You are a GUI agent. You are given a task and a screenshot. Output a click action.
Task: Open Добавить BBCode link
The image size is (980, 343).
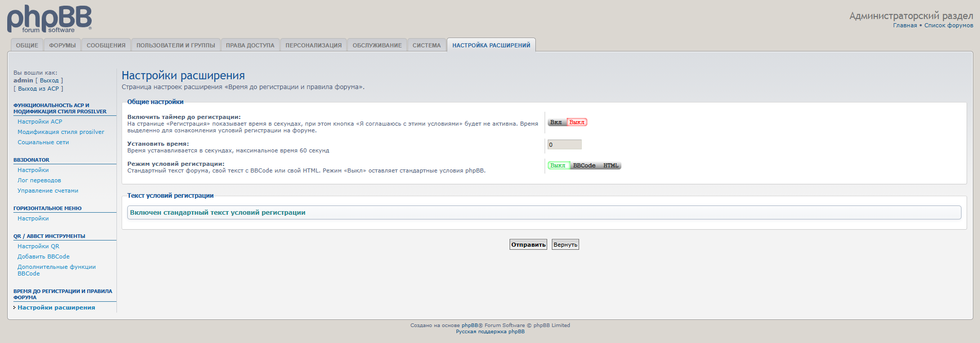click(43, 256)
